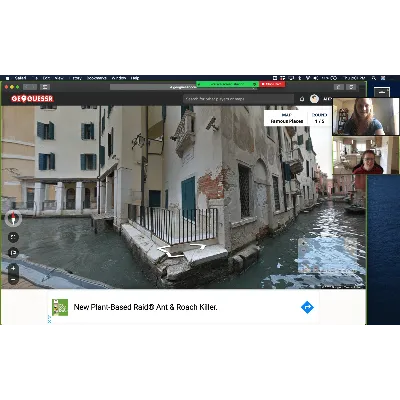
Task: Click the small Zoom panel above the videos
Action: pyautogui.click(x=381, y=91)
